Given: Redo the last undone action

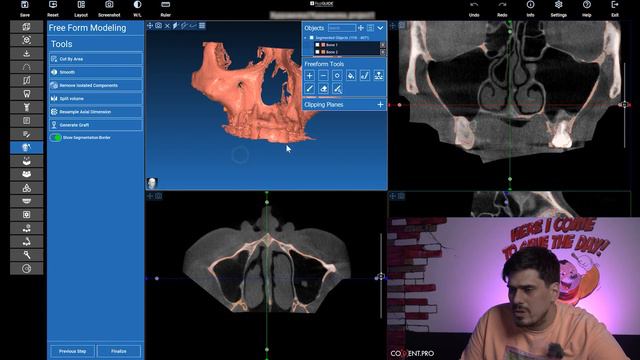Looking at the screenshot, I should (x=502, y=9).
